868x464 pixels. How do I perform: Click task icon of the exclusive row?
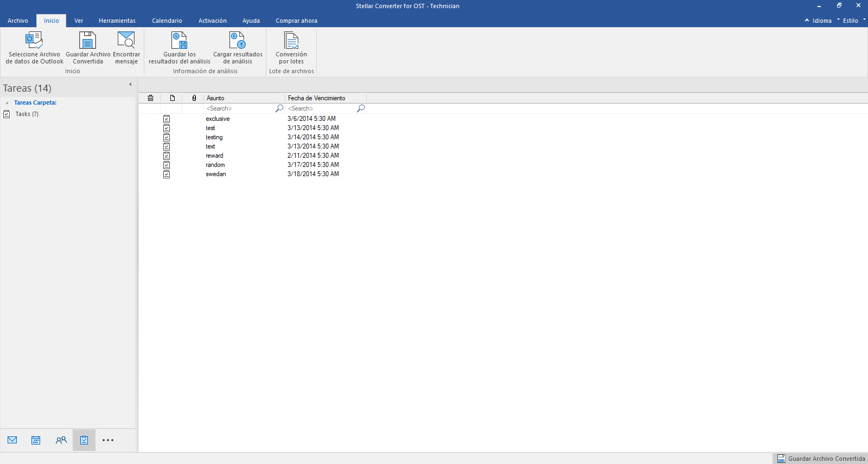coord(167,119)
